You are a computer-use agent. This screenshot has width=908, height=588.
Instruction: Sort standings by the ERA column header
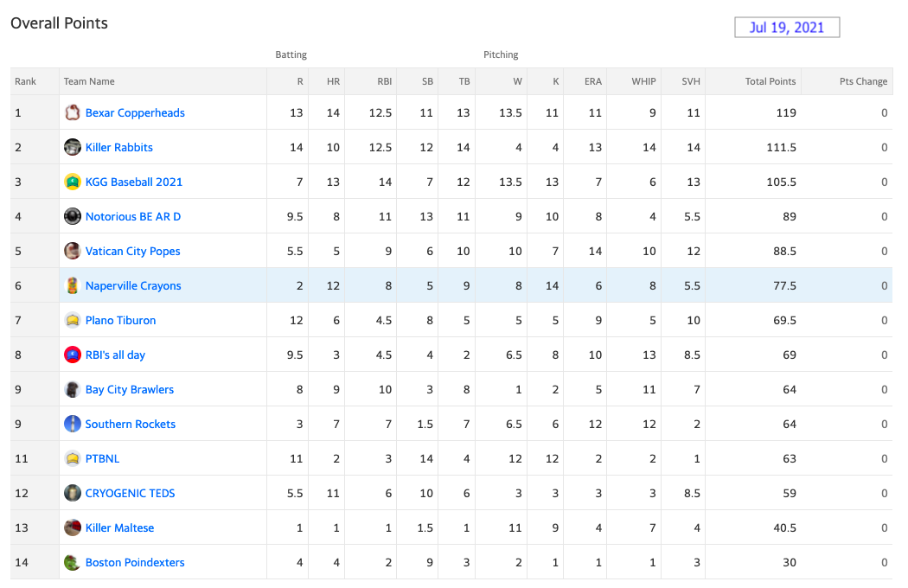[x=593, y=81]
